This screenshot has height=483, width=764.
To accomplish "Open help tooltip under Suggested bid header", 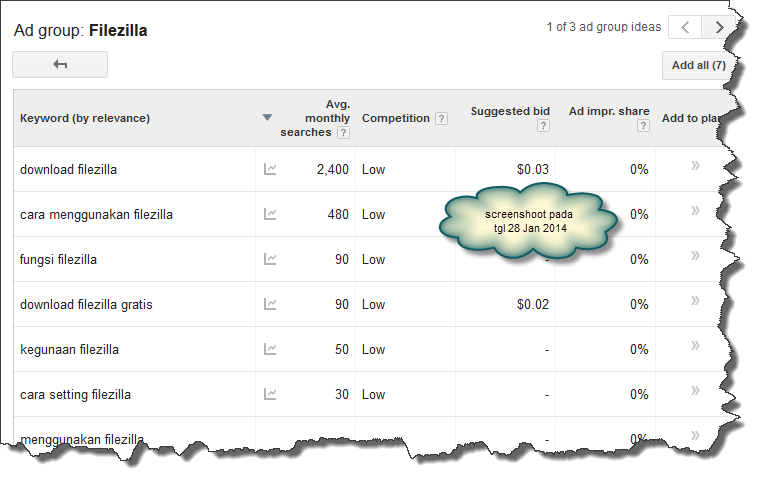I will (543, 126).
